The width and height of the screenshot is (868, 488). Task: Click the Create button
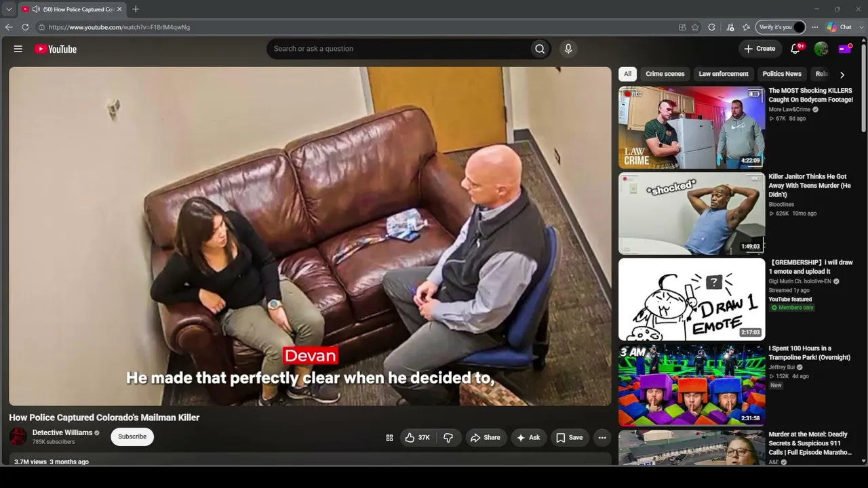[x=759, y=49]
